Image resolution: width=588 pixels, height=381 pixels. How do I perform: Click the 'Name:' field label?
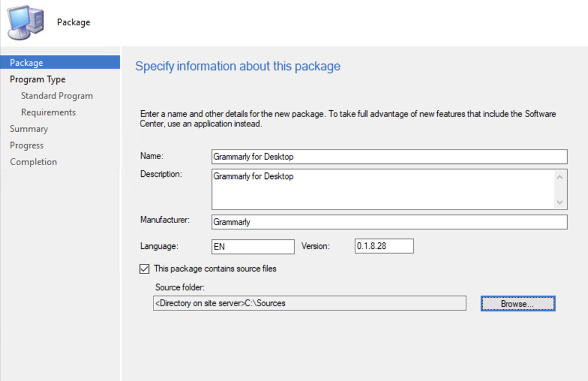pos(152,156)
